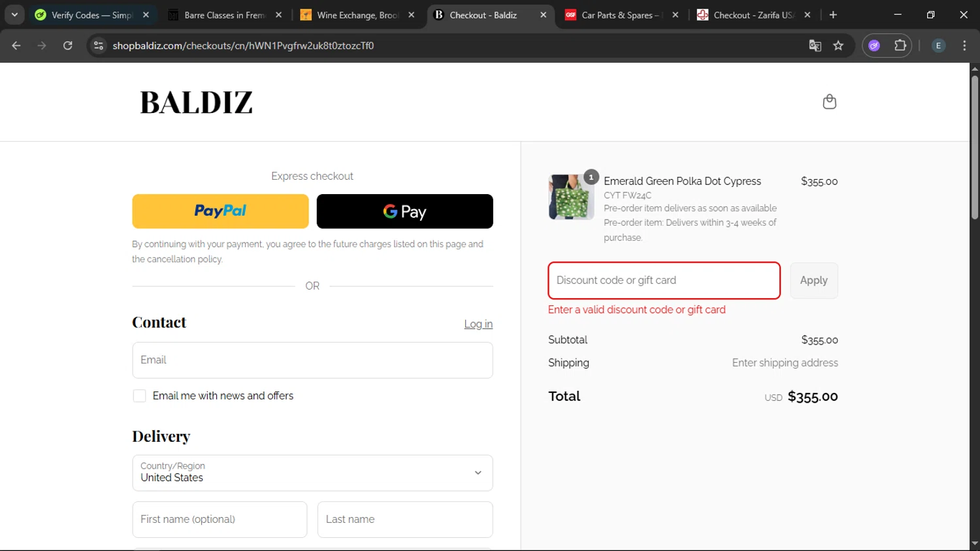Close the Checkout - Zarifa tab
Viewport: 980px width, 551px height.
pos(808,15)
